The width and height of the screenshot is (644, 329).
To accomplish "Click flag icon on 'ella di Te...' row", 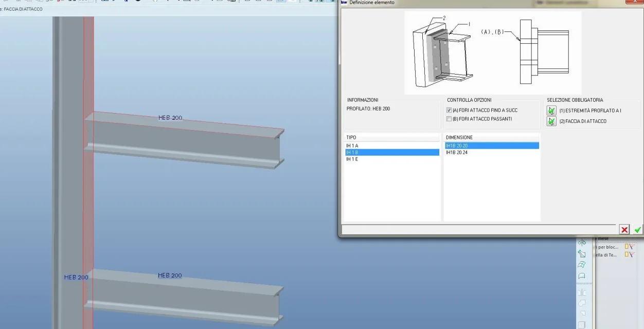I will coord(632,254).
